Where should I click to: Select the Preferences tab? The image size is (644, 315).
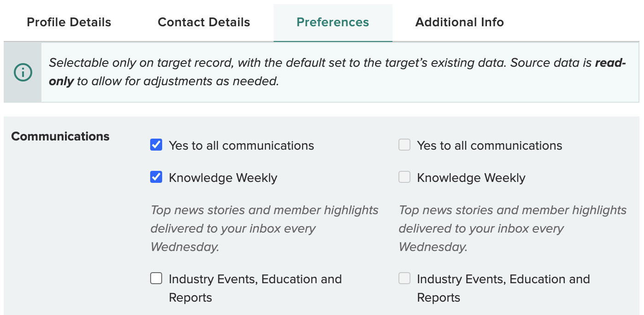333,22
